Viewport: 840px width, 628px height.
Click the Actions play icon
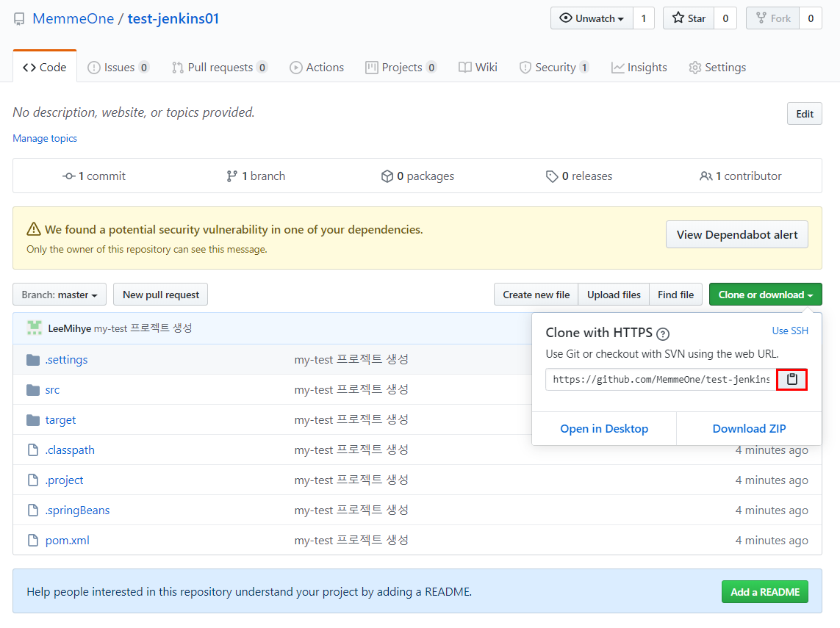pos(295,68)
